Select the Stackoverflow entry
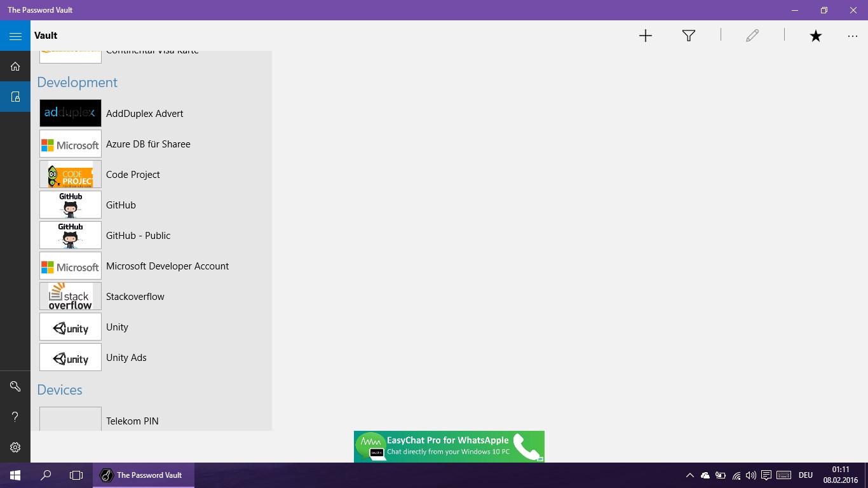Viewport: 868px width, 488px height. click(x=135, y=297)
